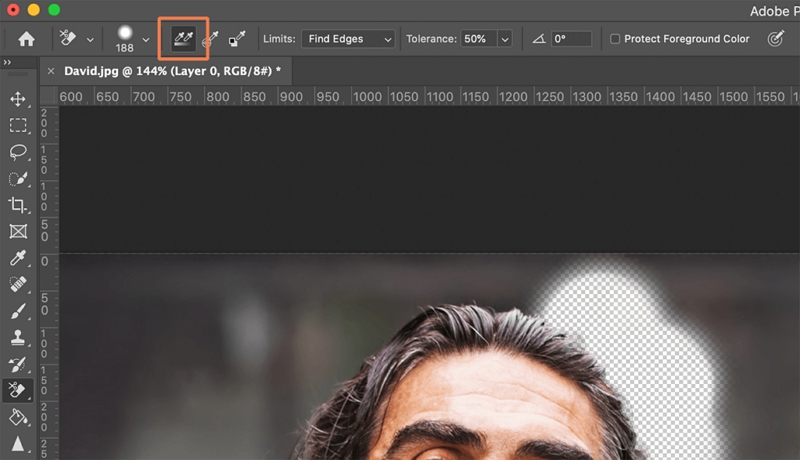This screenshot has height=460, width=800.
Task: Switch to Sampling: Once option
Action: [211, 39]
